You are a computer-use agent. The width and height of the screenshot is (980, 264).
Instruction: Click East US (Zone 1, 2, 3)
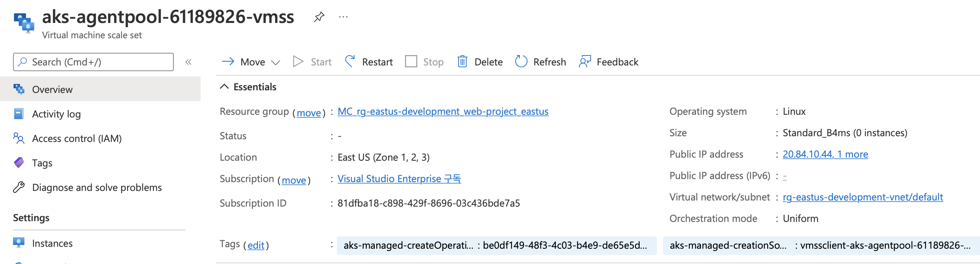click(x=384, y=157)
